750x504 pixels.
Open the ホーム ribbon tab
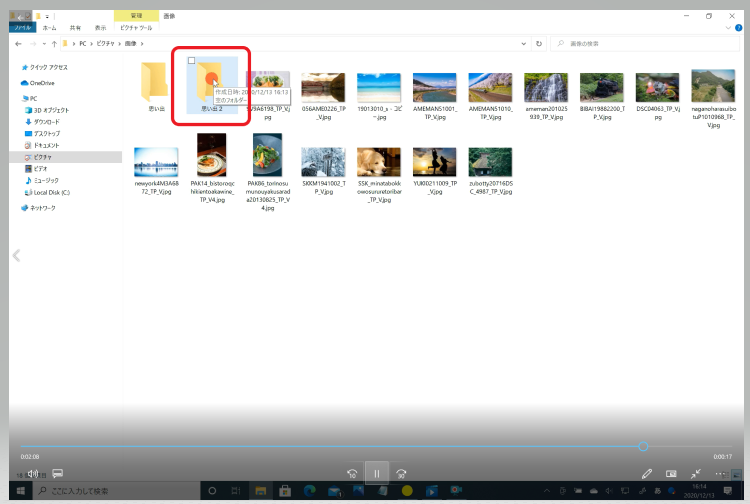pos(49,28)
